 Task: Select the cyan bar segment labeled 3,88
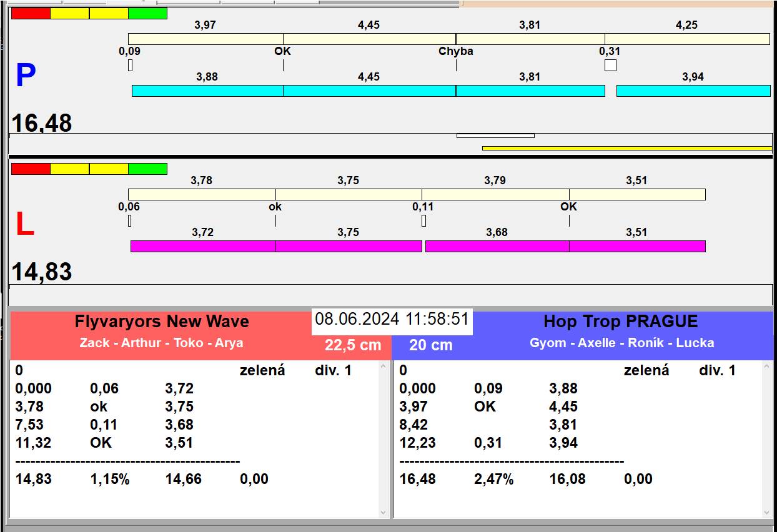[207, 91]
